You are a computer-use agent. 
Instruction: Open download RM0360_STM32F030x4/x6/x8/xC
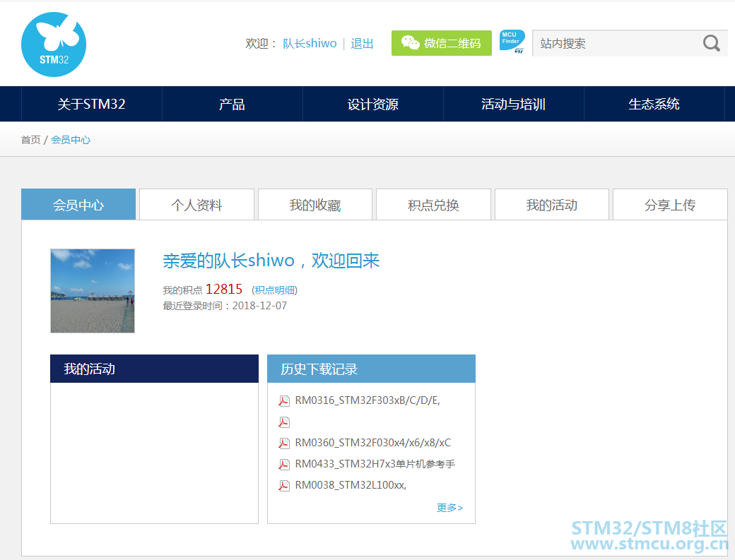click(373, 443)
